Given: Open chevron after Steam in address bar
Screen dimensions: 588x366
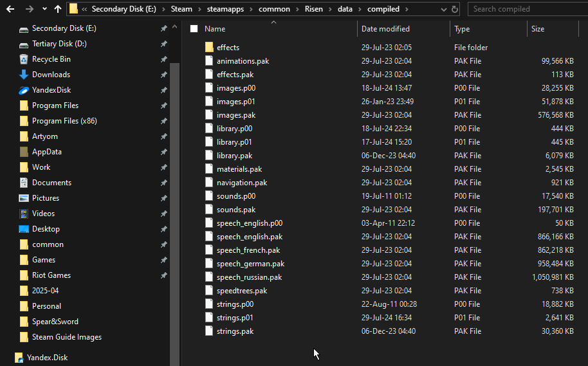Looking at the screenshot, I should (199, 9).
